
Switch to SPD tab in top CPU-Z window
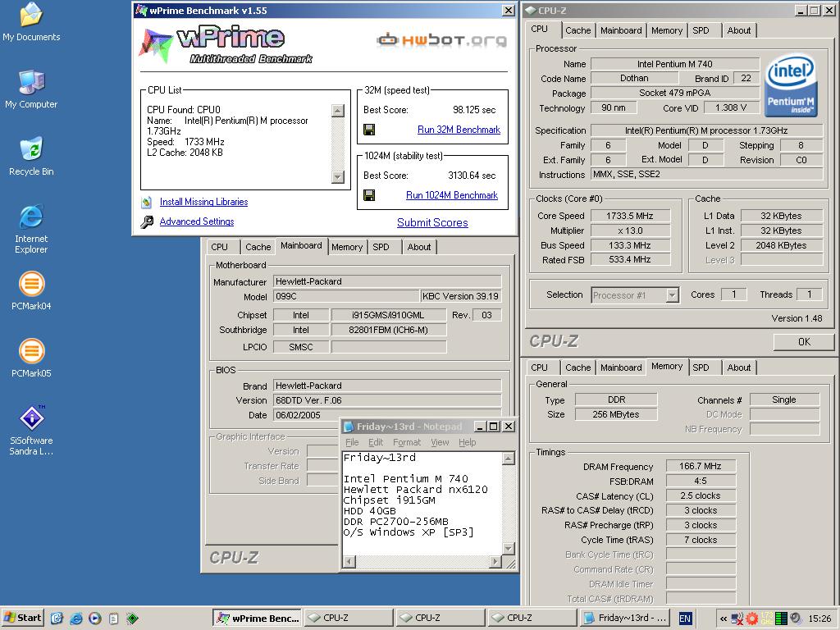click(701, 30)
